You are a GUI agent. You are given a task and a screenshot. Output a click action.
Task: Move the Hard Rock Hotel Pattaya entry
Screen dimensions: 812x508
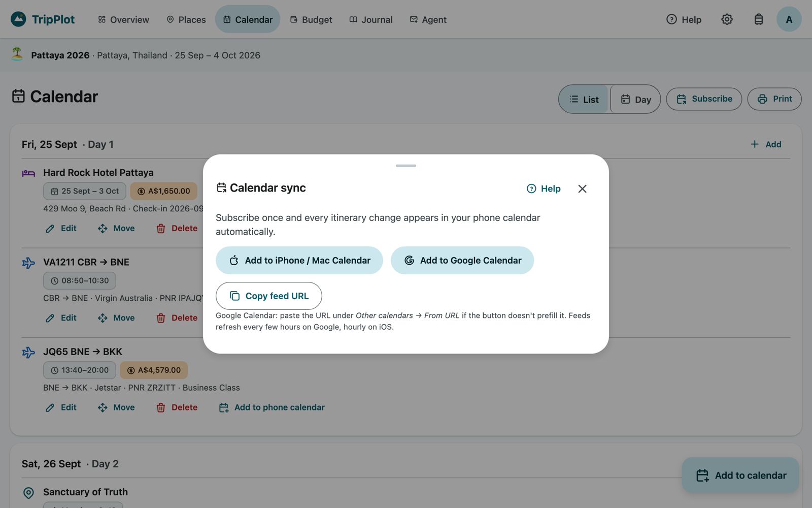coord(116,228)
